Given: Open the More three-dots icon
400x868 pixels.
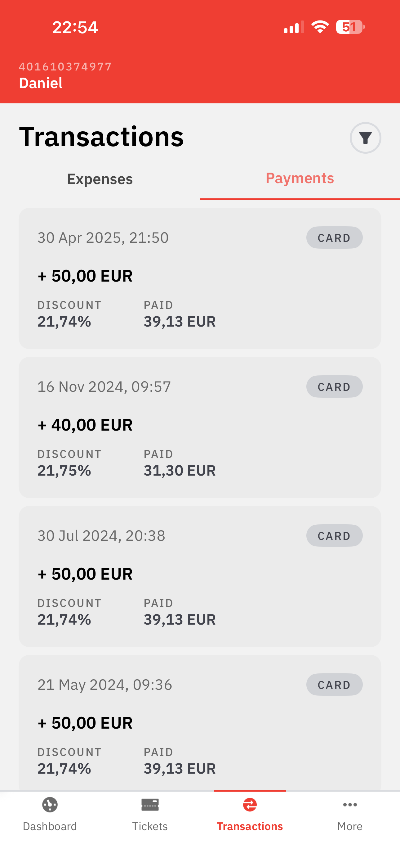Looking at the screenshot, I should click(350, 805).
